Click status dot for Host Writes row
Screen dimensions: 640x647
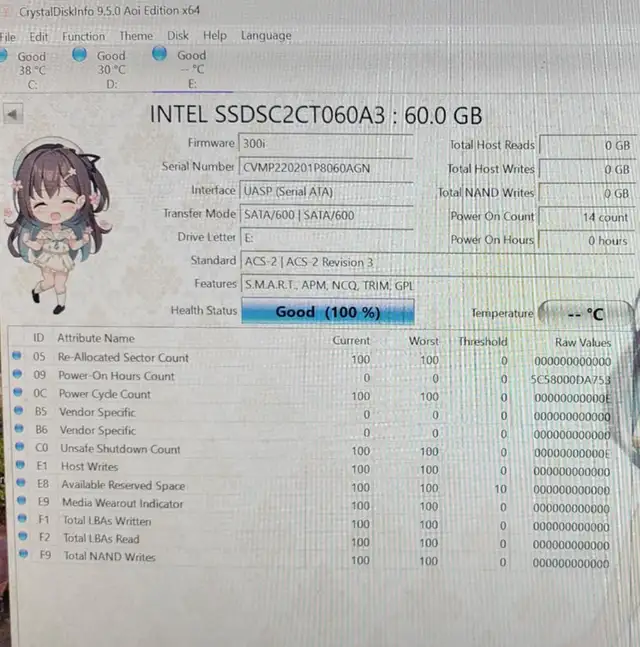pyautogui.click(x=20, y=464)
